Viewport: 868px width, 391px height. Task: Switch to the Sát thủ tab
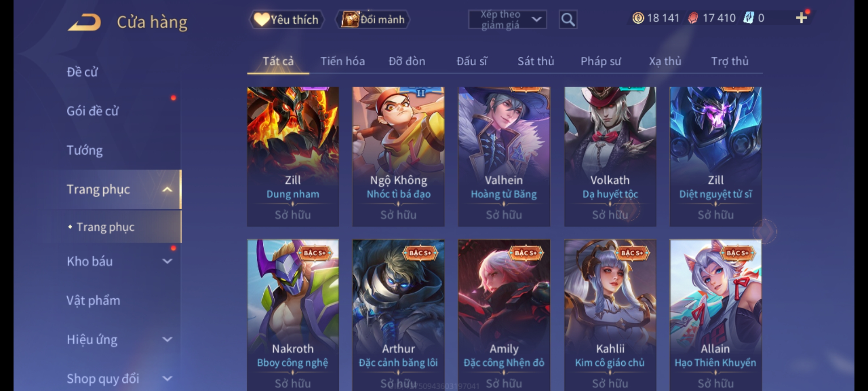(536, 61)
